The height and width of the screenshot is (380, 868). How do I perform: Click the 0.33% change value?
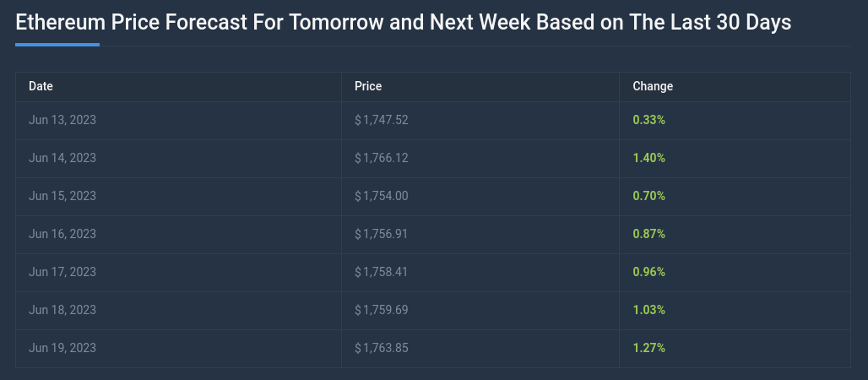tap(649, 120)
